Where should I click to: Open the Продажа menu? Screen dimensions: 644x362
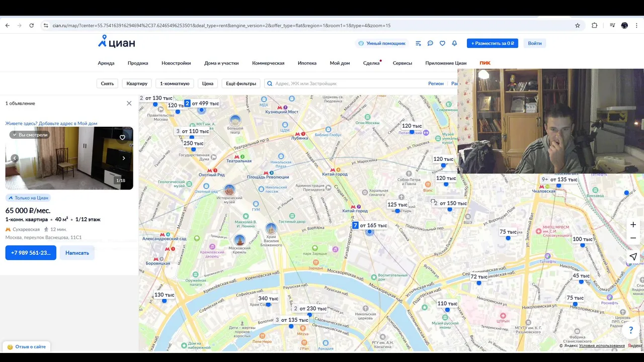point(138,63)
